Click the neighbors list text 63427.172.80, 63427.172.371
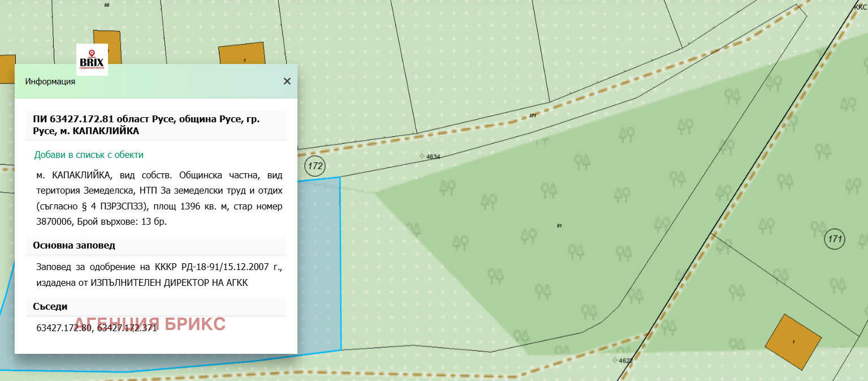This screenshot has height=381, width=868. click(x=96, y=328)
